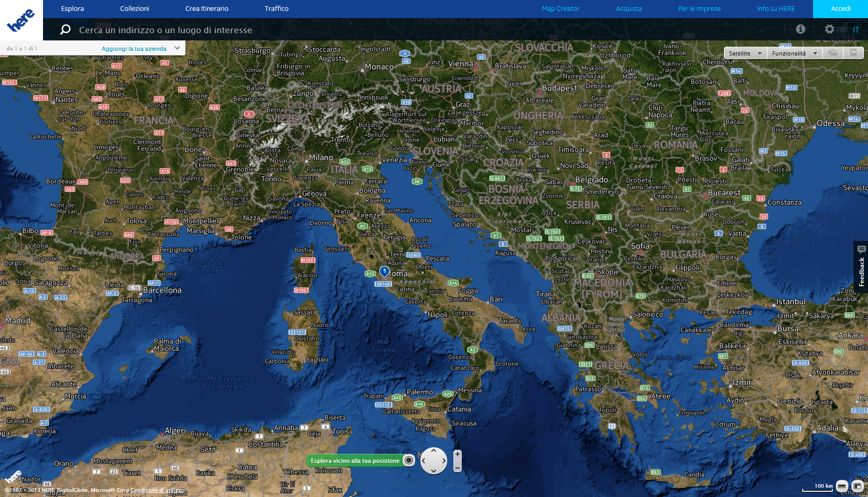Click the Venezia city label

click(x=395, y=160)
